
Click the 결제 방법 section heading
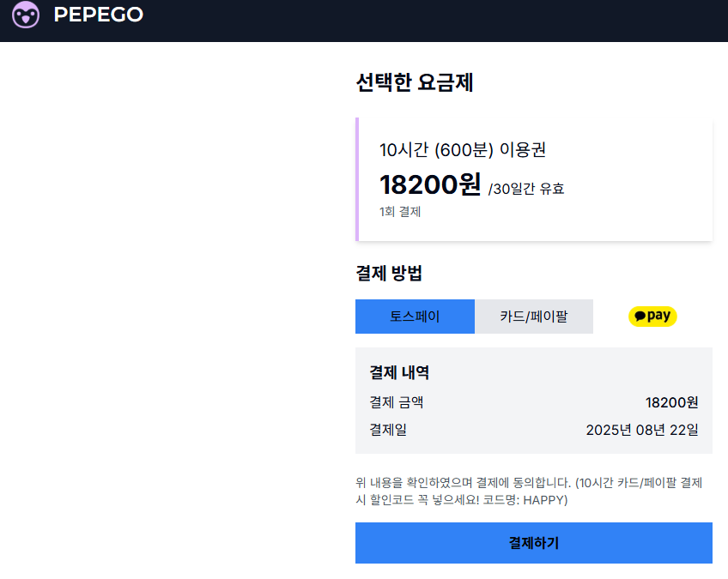(389, 273)
